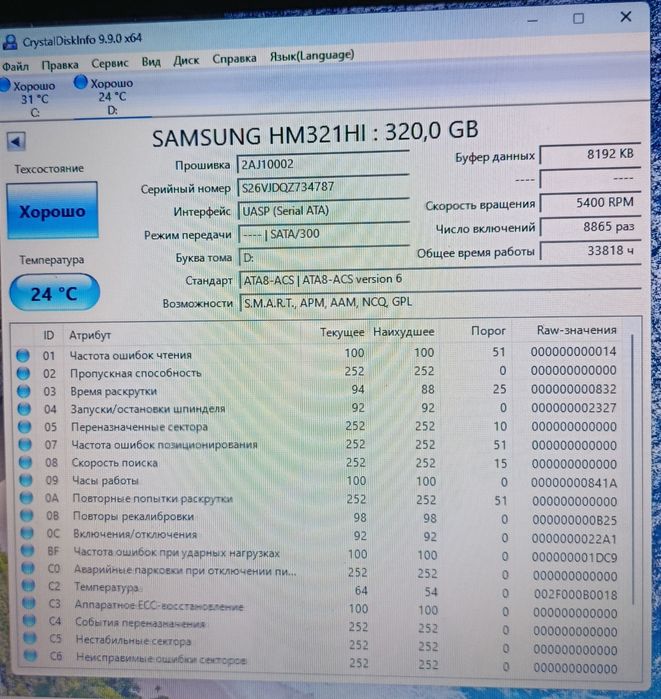Click the SMART attribute list vertical scrollbar
Screen dimensions: 661x699
[x=632, y=468]
